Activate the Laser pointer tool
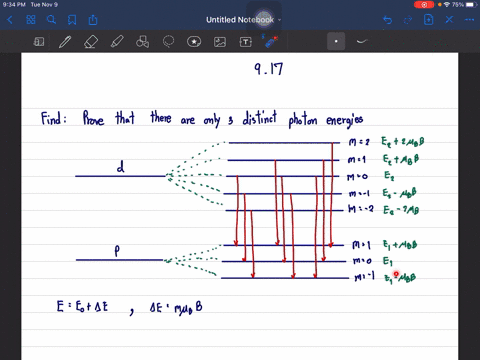 pyautogui.click(x=271, y=42)
